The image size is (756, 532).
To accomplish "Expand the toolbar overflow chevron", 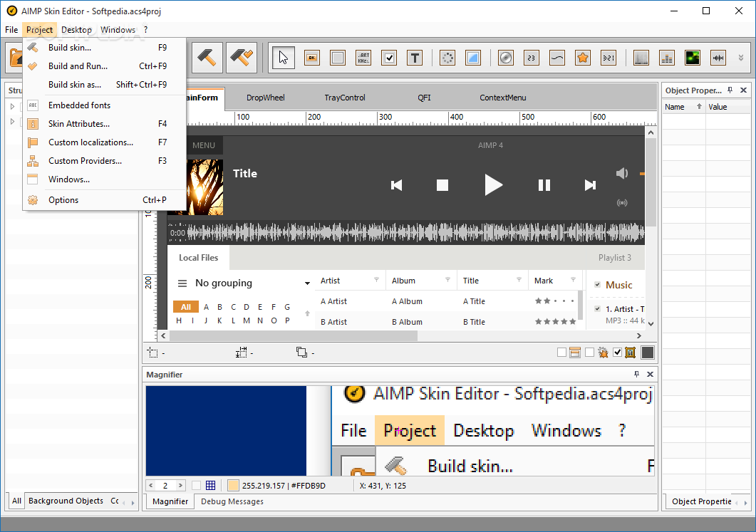I will [741, 58].
